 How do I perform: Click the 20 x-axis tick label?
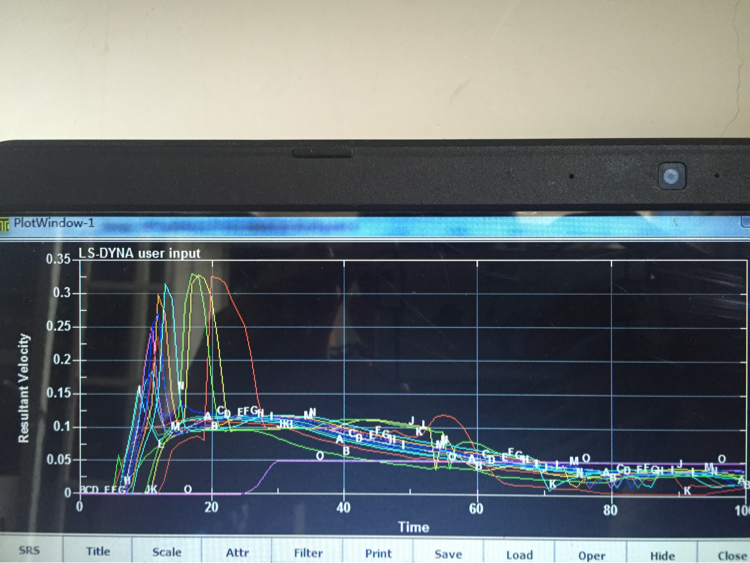point(211,507)
